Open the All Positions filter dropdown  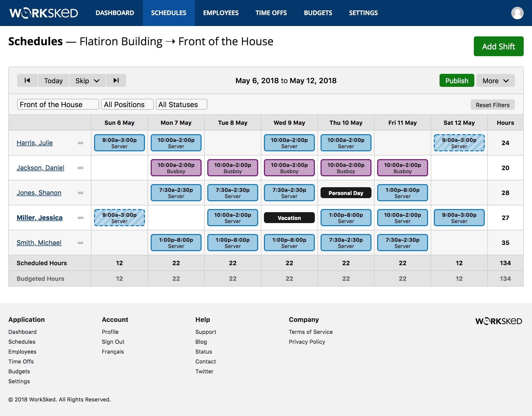point(127,104)
